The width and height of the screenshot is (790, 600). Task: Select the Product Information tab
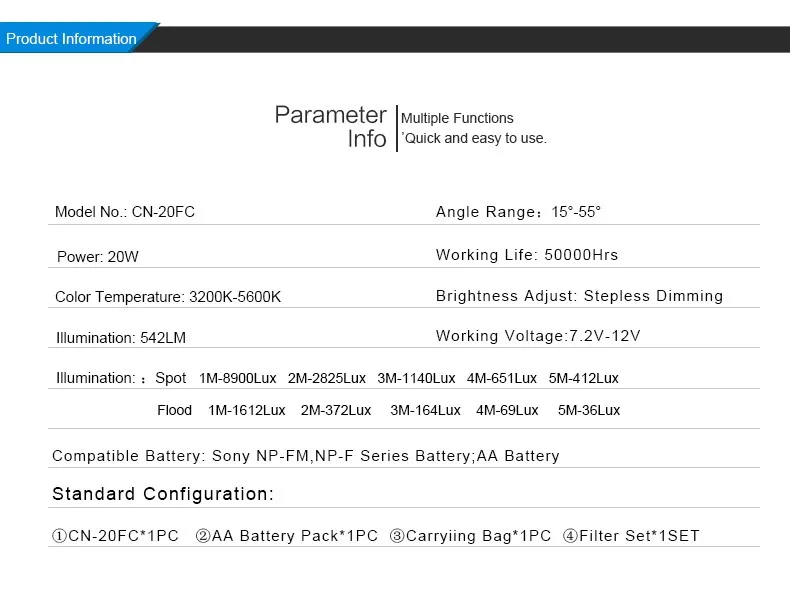coord(73,38)
